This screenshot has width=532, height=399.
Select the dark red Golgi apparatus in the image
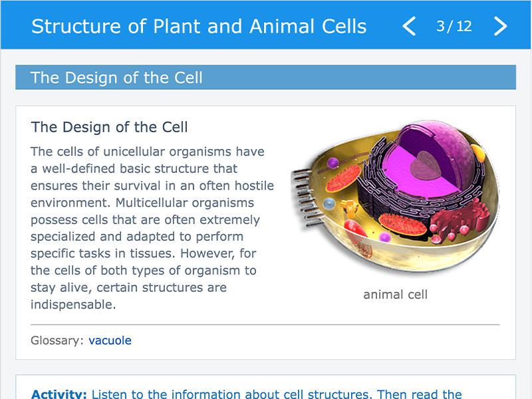[460, 221]
